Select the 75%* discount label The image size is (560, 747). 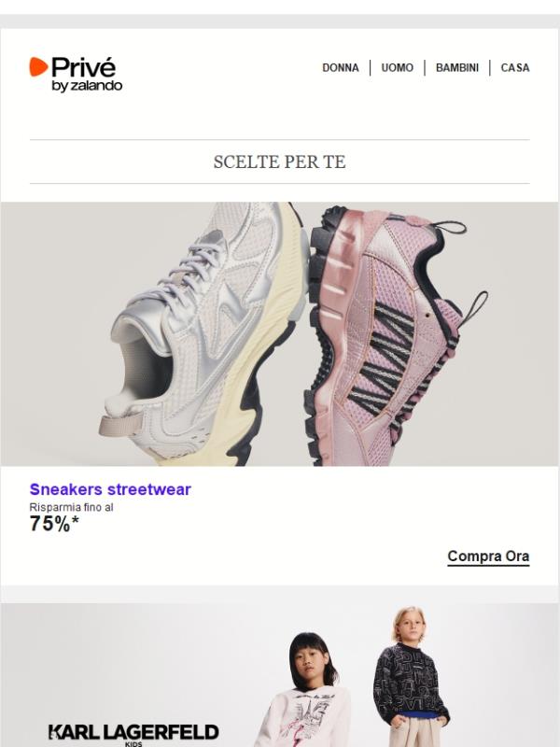click(x=54, y=524)
